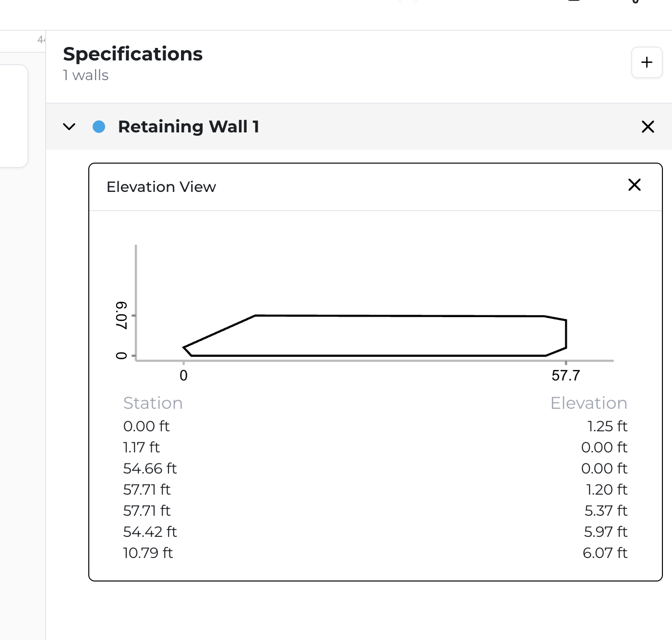Click the Elevation View panel title
This screenshot has height=640, width=672.
pos(161,187)
